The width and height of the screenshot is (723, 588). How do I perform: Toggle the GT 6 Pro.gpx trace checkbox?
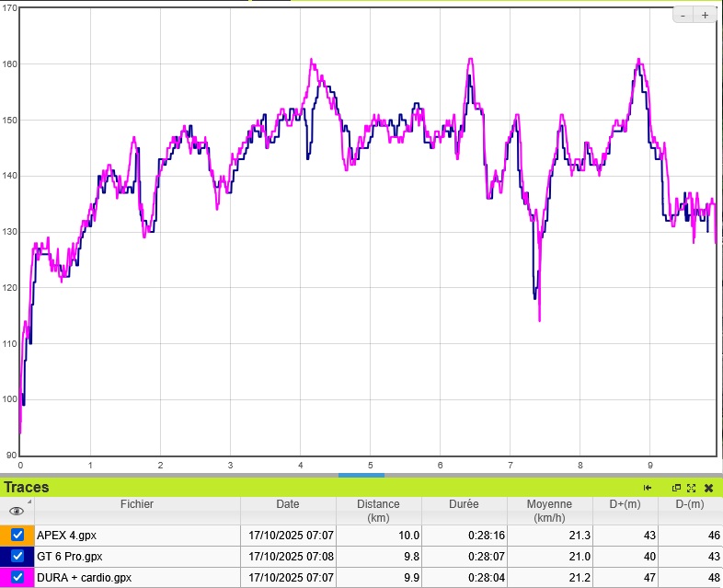(17, 556)
